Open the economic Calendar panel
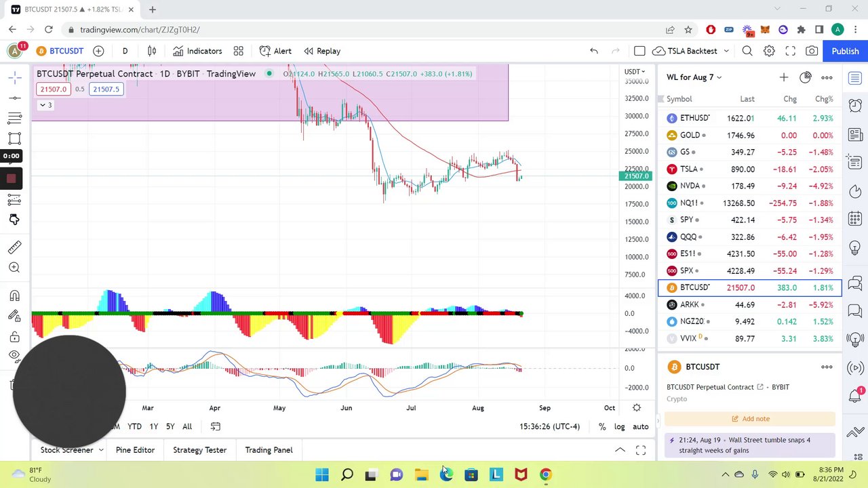The width and height of the screenshot is (868, 488). click(855, 218)
